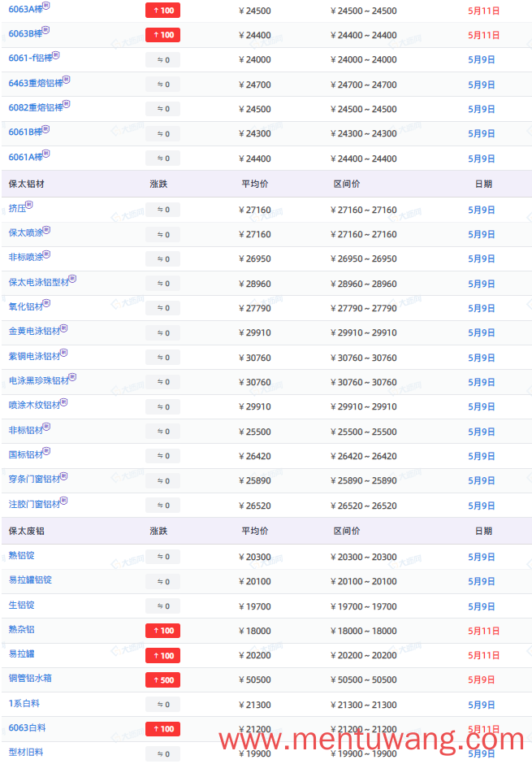Click the ↑100 badge in 6063B棒 row
The height and width of the screenshot is (764, 532).
coord(162,35)
